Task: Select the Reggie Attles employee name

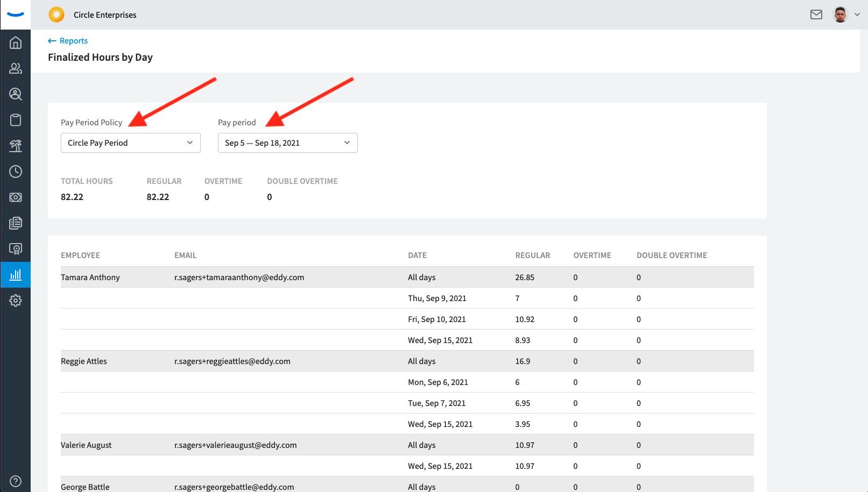Action: [84, 361]
